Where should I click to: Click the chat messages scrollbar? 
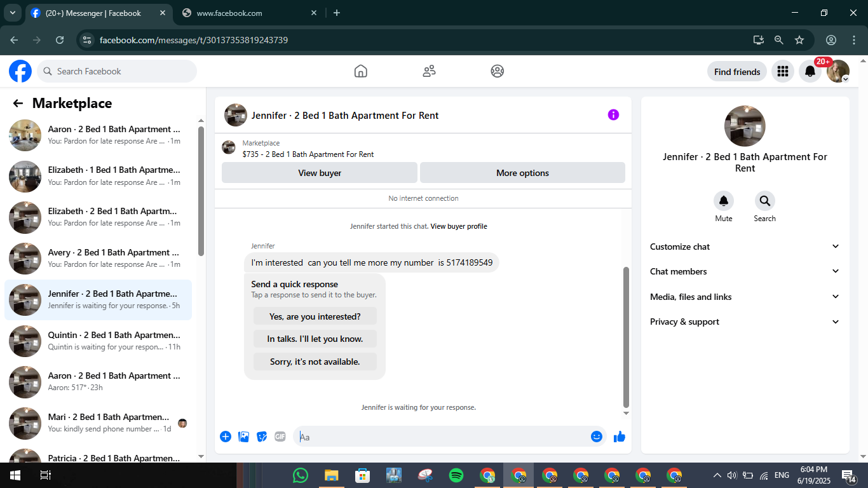click(626, 337)
